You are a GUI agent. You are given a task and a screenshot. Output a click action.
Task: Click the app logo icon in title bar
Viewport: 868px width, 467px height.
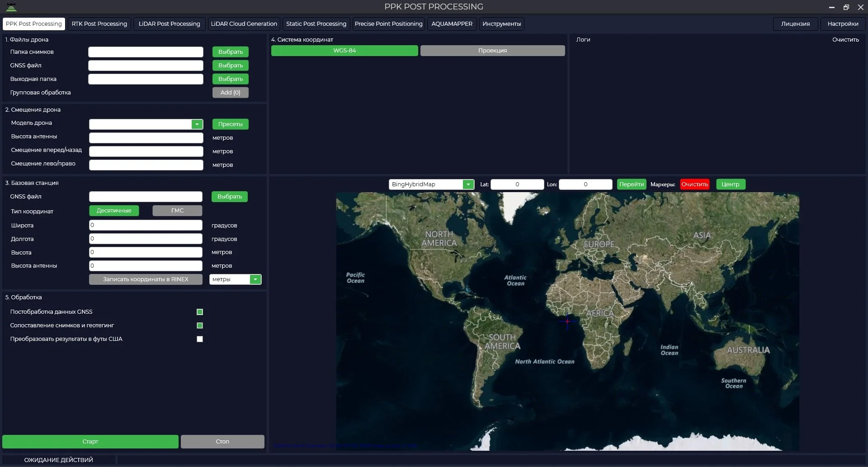(11, 7)
